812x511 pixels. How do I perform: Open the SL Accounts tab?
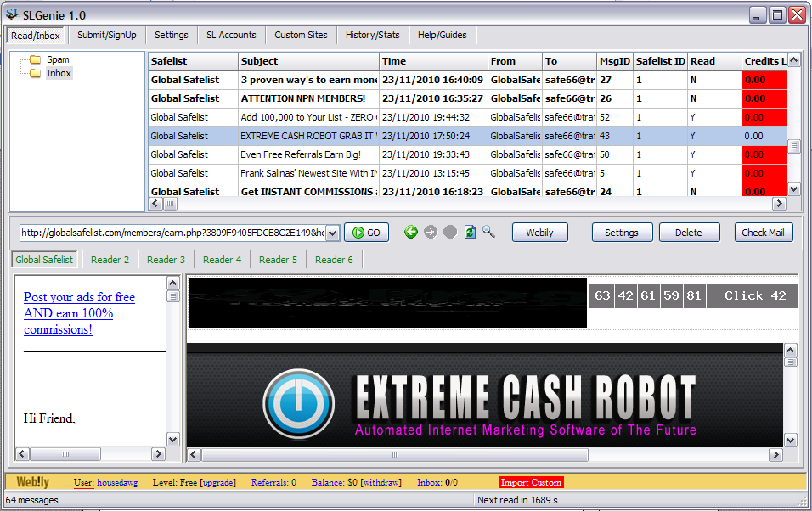[231, 35]
